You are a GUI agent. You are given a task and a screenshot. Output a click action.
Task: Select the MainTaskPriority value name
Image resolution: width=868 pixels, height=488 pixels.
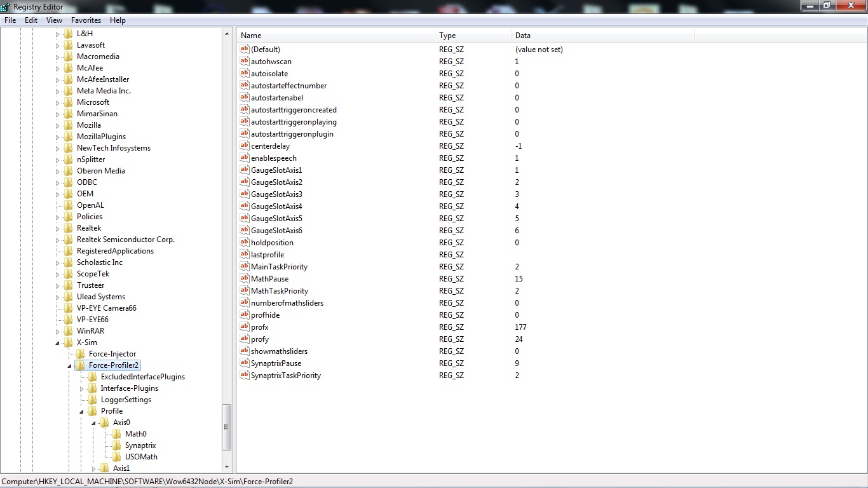pyautogui.click(x=279, y=267)
